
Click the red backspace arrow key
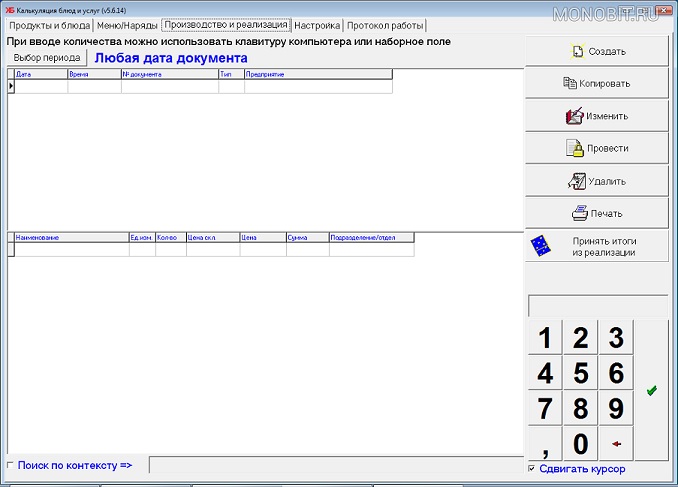616,443
